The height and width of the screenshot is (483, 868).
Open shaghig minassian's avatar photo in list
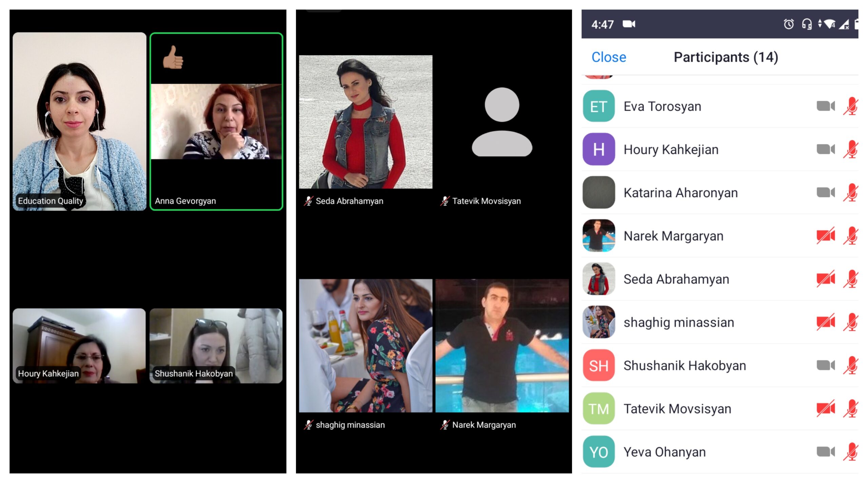(x=598, y=322)
